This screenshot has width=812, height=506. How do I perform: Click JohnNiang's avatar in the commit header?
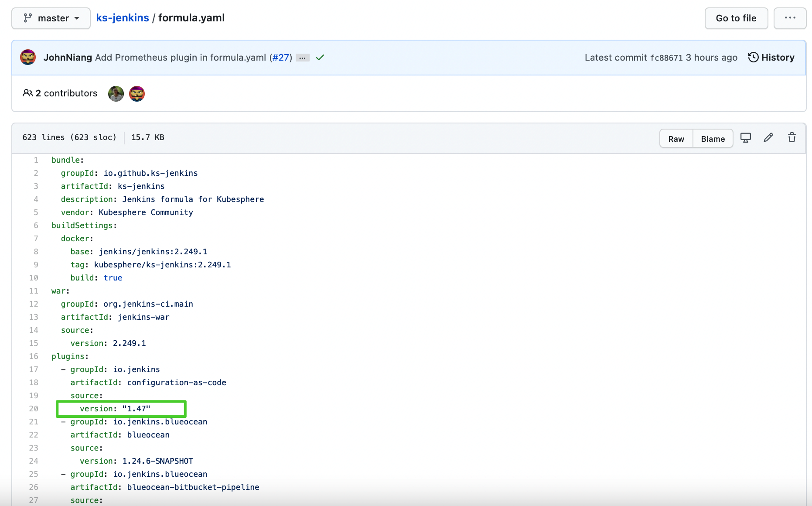27,57
